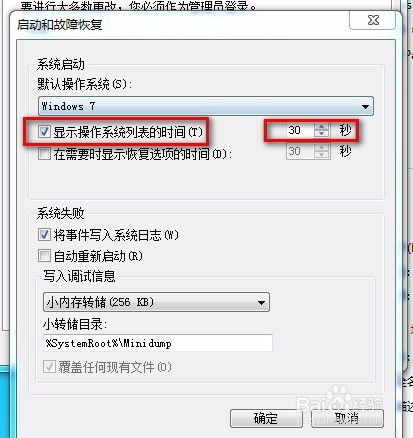Image resolution: width=413 pixels, height=438 pixels.
Task: Open the 默认操作系统 Windows 7 dropdown
Action: click(x=206, y=106)
